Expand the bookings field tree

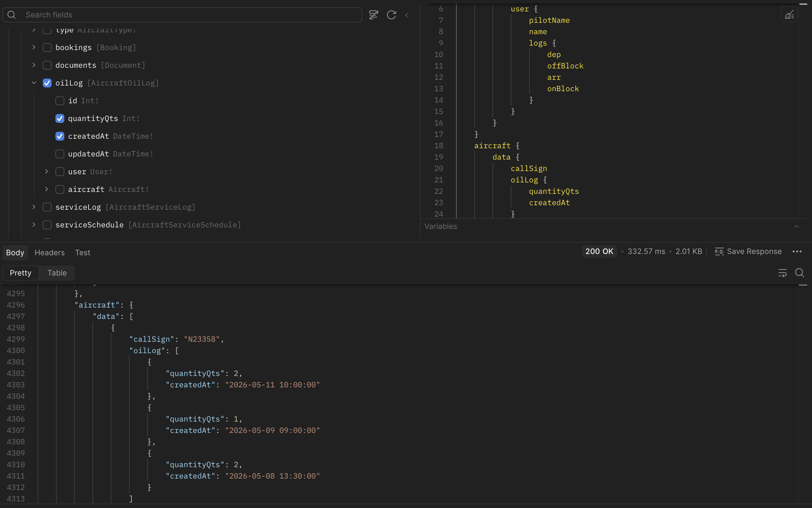tap(34, 48)
